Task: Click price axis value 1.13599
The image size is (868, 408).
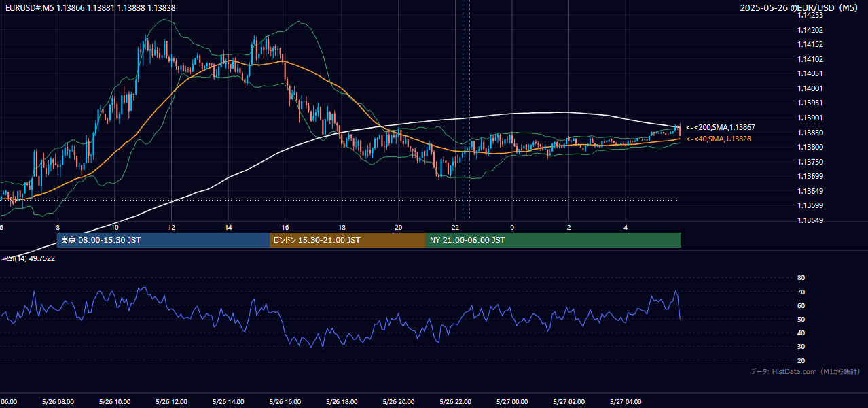Action: (810, 205)
